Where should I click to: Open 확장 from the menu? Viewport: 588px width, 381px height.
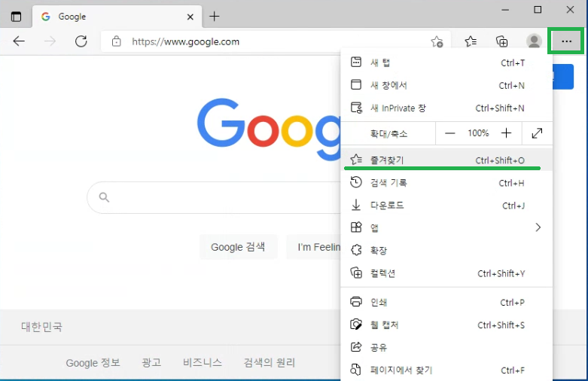[x=446, y=250]
